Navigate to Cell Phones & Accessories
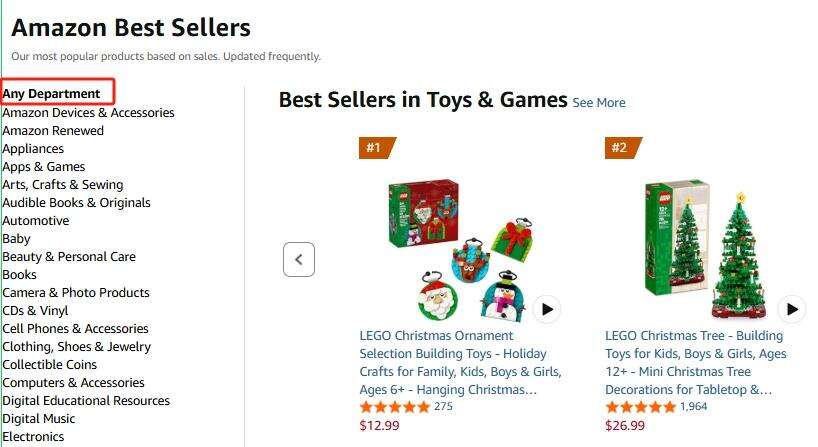This screenshot has height=447, width=818. [x=75, y=329]
